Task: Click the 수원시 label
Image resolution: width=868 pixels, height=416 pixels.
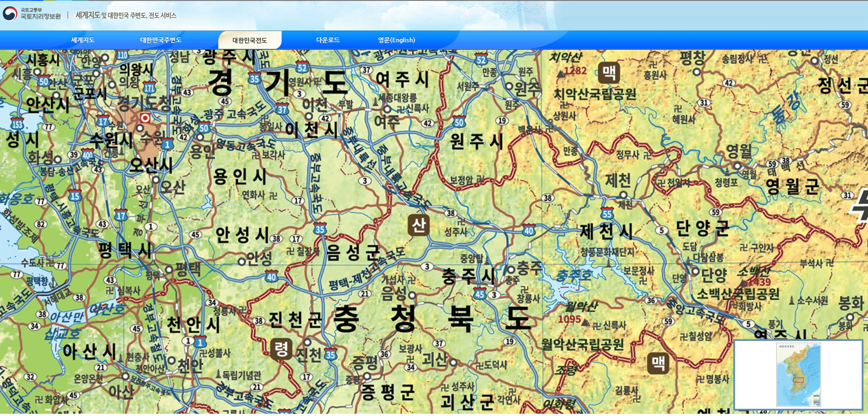Action: (111, 140)
